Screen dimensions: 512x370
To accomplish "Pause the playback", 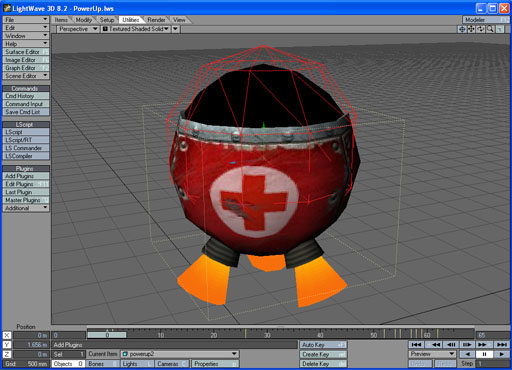I will click(484, 354).
